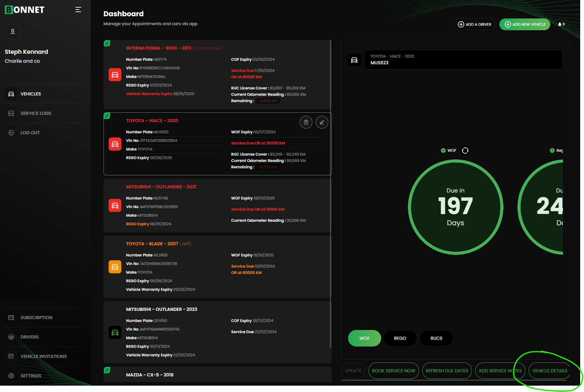
Task: Click the Vehicle Warranty Expiry 28/10/2023 text
Action: point(160,94)
